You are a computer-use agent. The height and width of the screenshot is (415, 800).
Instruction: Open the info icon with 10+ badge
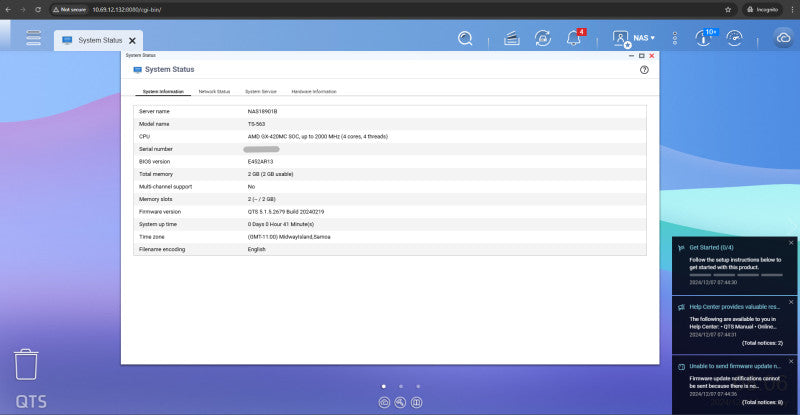click(704, 38)
